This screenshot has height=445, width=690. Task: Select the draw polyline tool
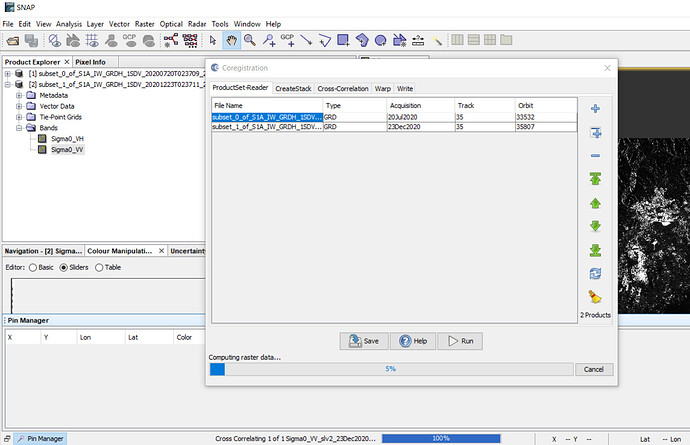coord(325,40)
